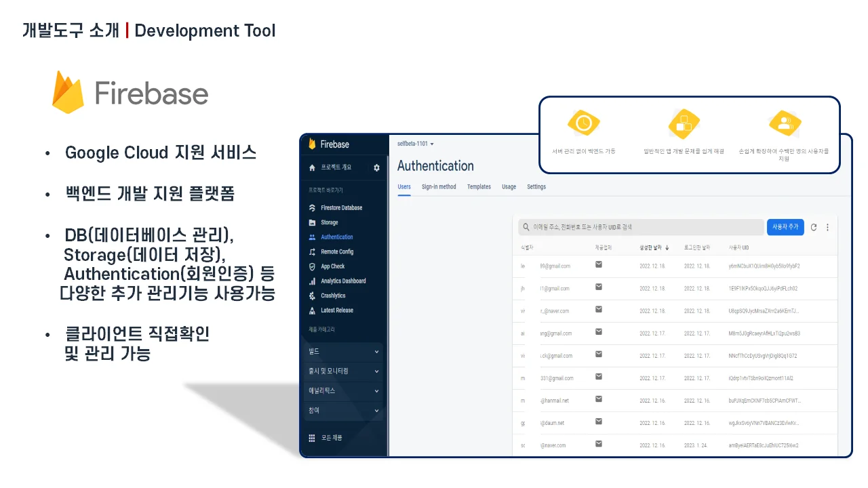Open project settings gear icon
This screenshot has width=868, height=488.
tap(377, 167)
